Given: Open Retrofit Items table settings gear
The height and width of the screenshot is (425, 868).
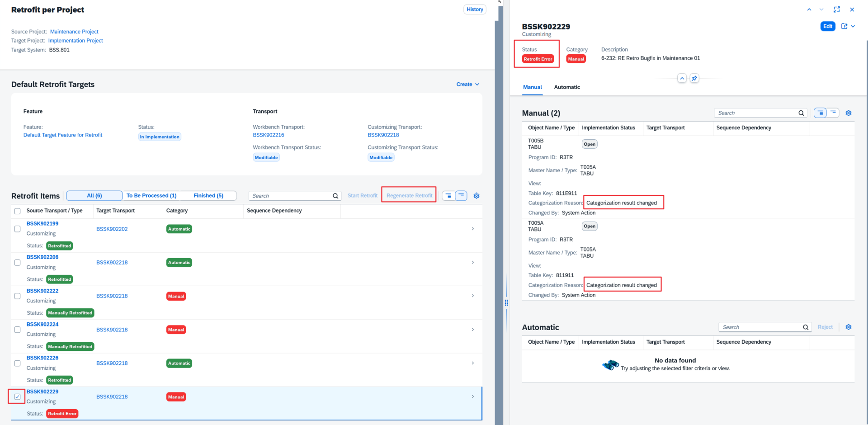Looking at the screenshot, I should [x=476, y=196].
